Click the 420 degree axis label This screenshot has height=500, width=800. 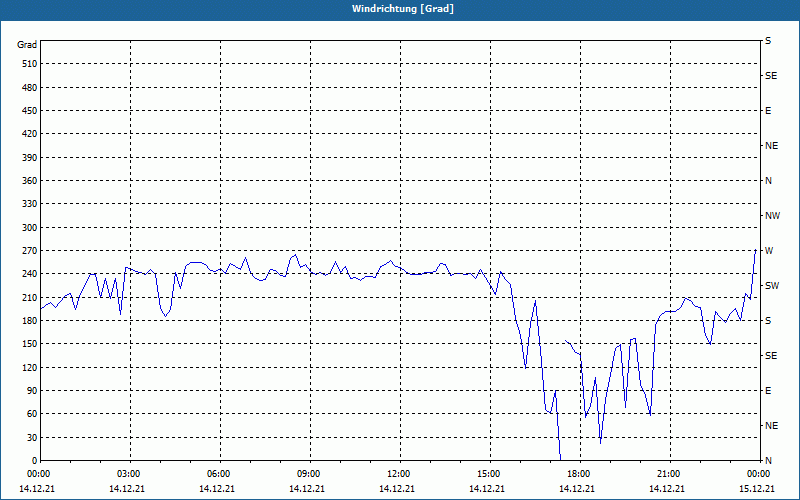tap(29, 134)
